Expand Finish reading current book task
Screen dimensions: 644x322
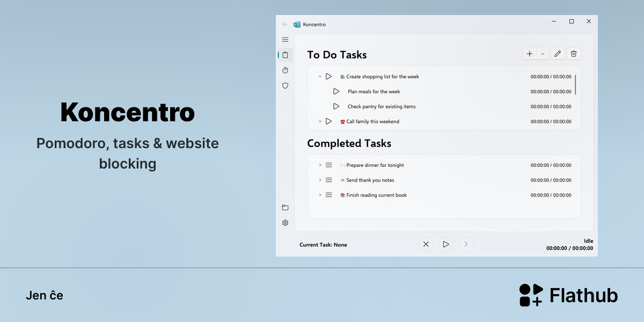point(320,195)
